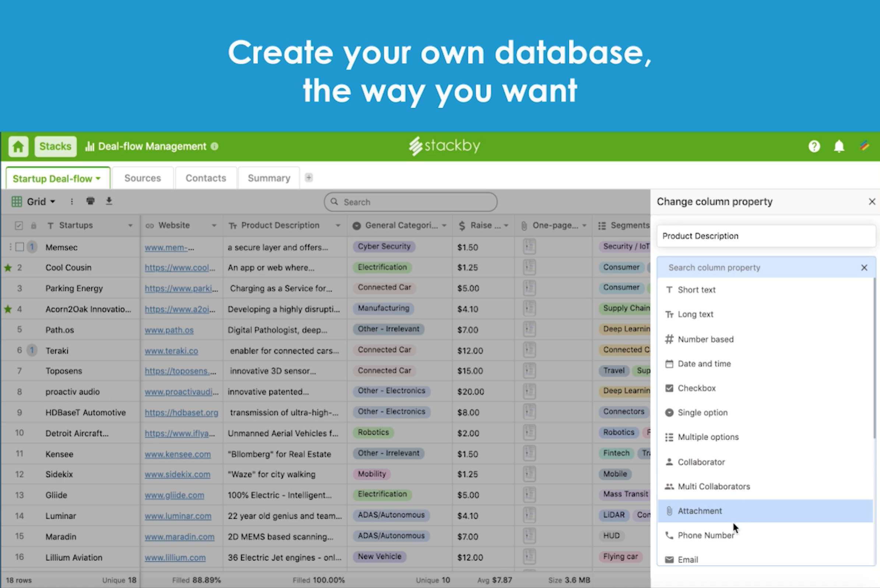Click Cyber Security tag in Memsec row
The width and height of the screenshot is (880, 588).
[x=384, y=247]
